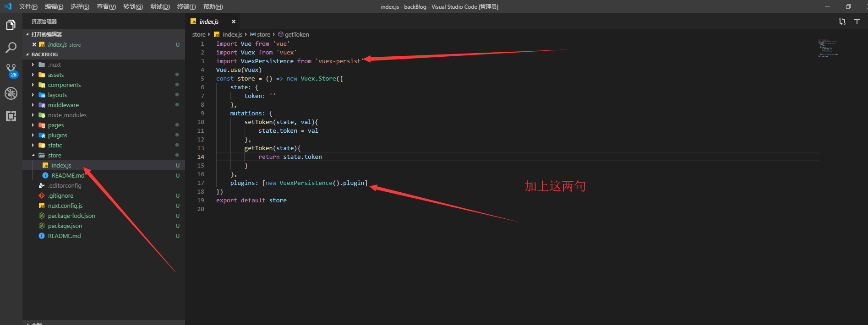The height and width of the screenshot is (325, 868).
Task: Open the Search view icon
Action: 11,48
